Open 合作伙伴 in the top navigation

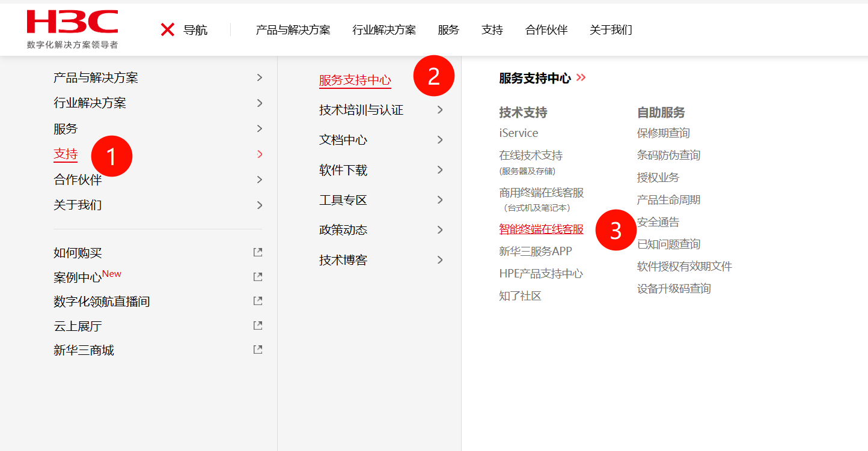point(546,30)
